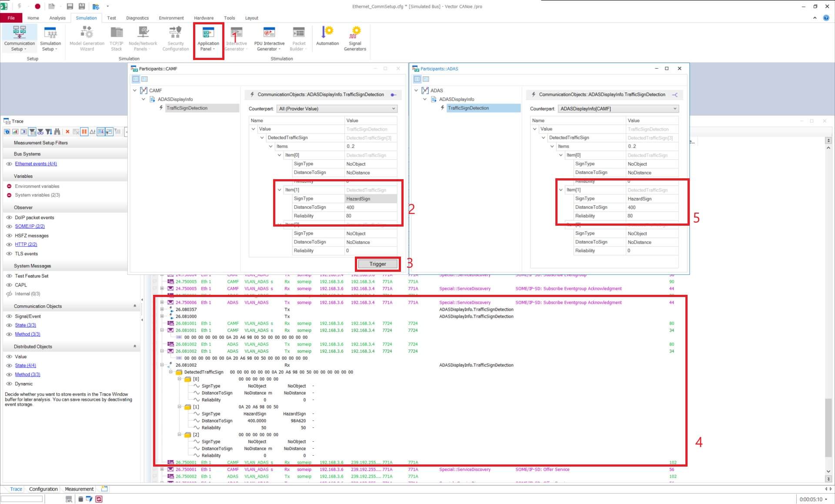Toggle eye icon for TLS events

9,254
